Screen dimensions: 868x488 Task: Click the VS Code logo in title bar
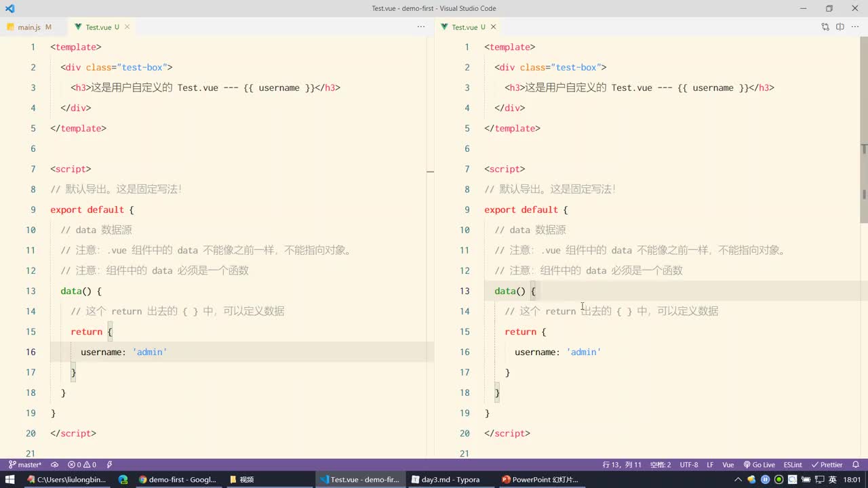[x=9, y=8]
